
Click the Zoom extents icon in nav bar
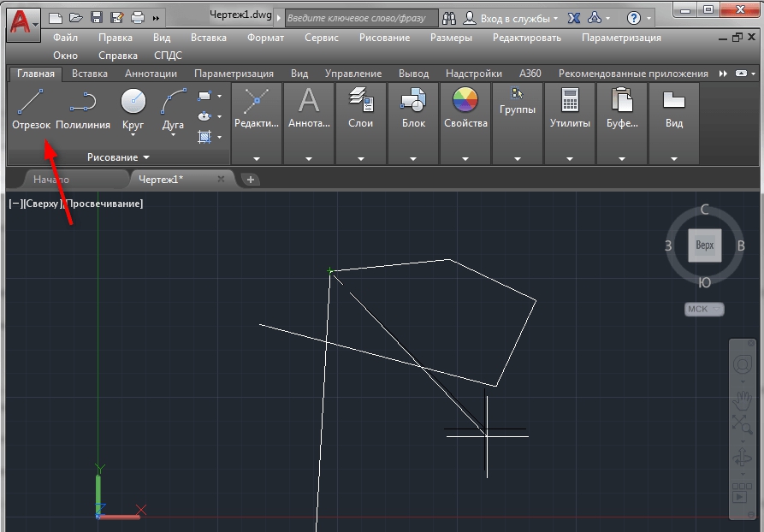742,424
